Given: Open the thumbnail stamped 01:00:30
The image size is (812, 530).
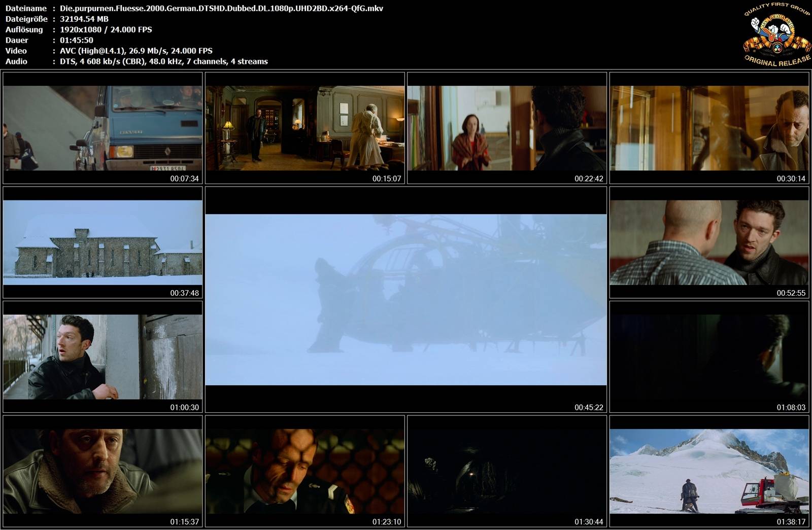Looking at the screenshot, I should tap(103, 357).
